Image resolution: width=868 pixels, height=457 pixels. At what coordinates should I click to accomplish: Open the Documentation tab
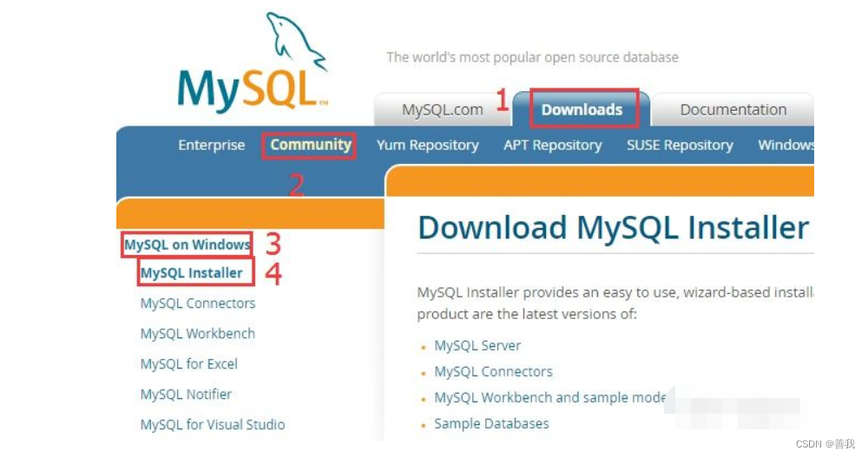[x=733, y=109]
